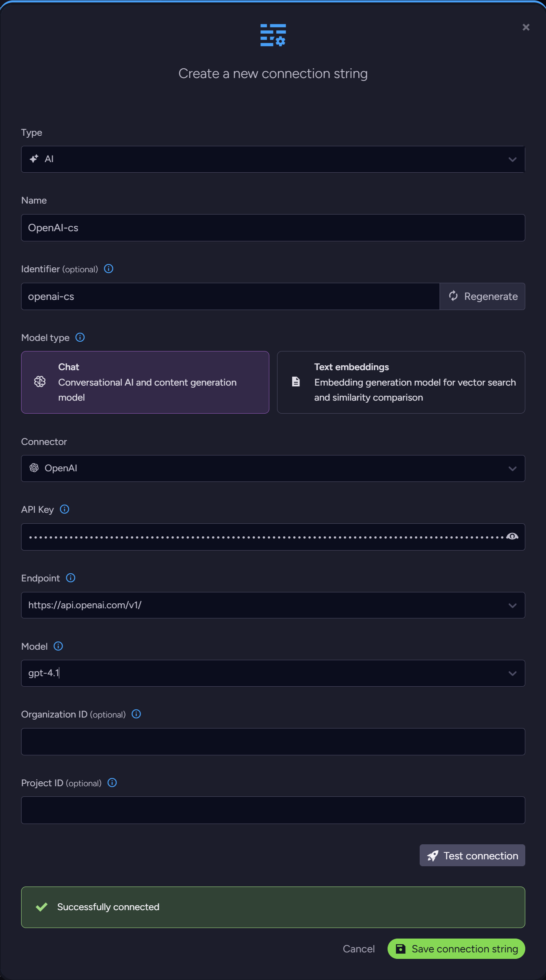Image resolution: width=546 pixels, height=980 pixels.
Task: Focus the Name field containing OpenAI-cs
Action: [273, 228]
